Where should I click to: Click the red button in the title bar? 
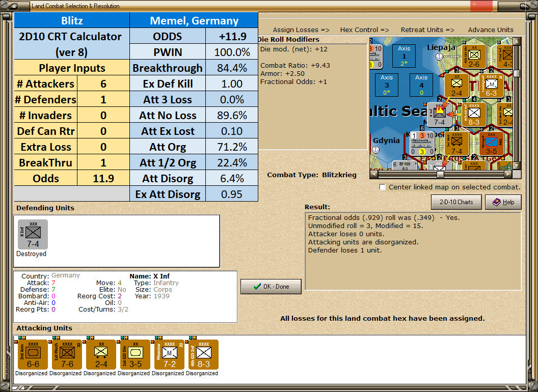(481, 6)
